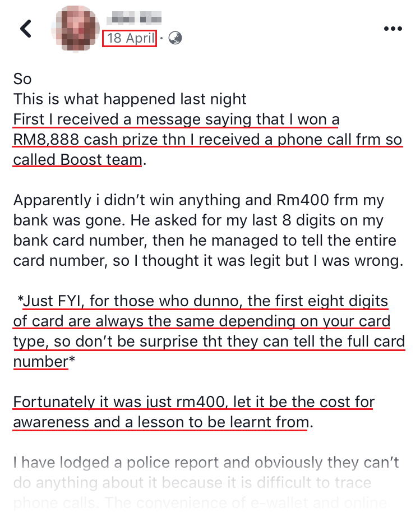Click the 18 April post date
The image size is (420, 512).
click(130, 39)
